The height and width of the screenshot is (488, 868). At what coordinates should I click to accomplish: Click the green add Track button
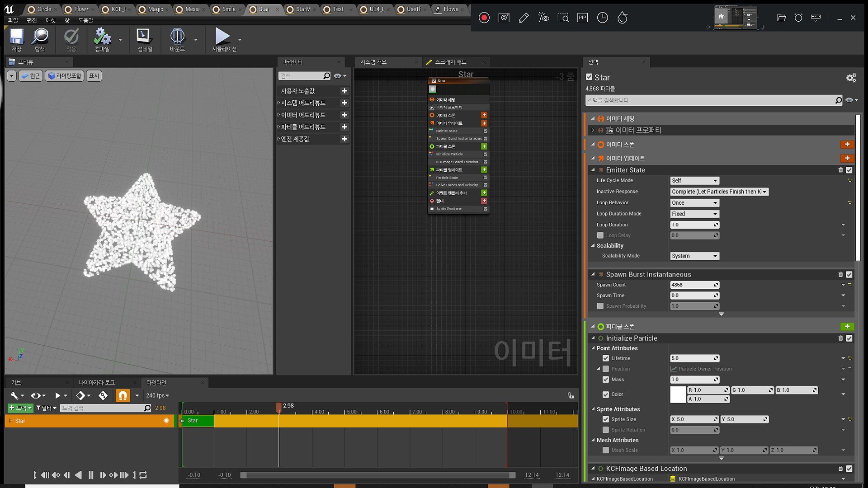(x=20, y=408)
